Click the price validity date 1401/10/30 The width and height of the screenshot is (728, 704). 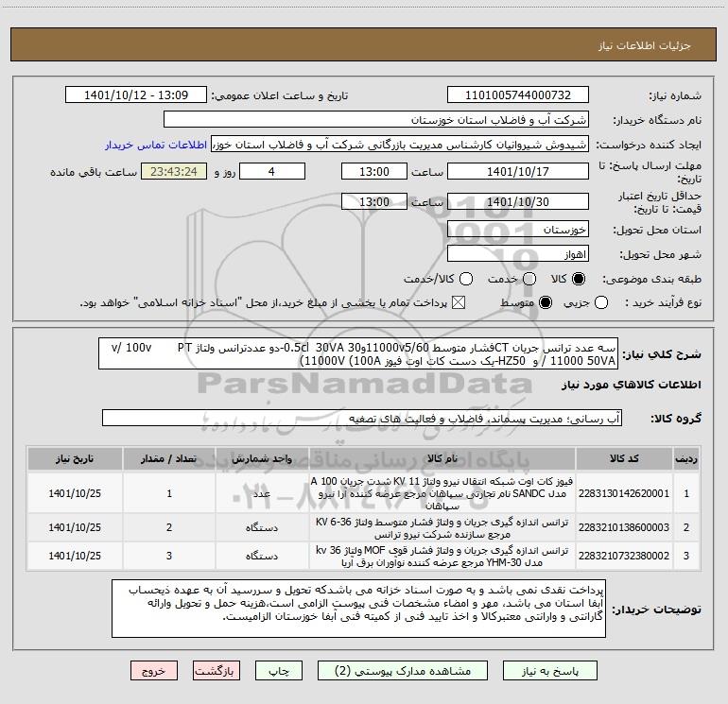click(x=518, y=201)
